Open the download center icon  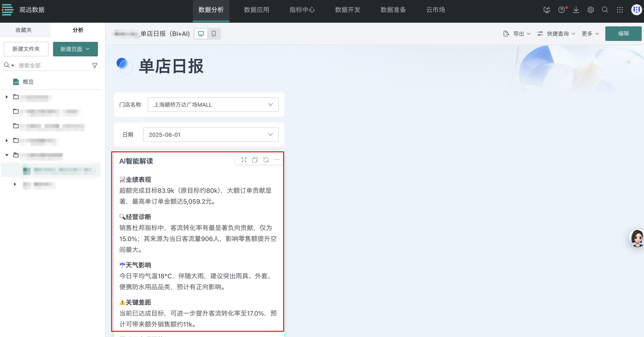[x=576, y=10]
